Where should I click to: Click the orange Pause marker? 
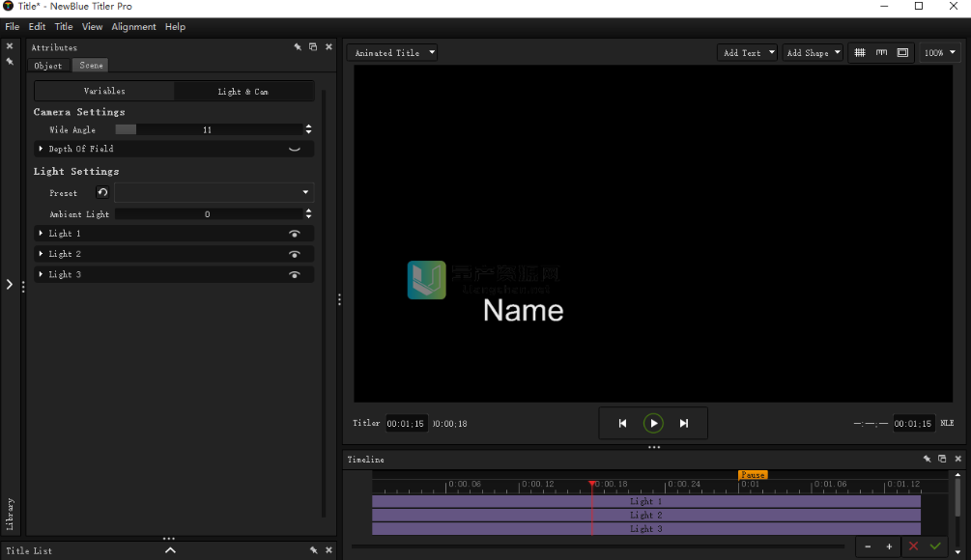(x=753, y=475)
